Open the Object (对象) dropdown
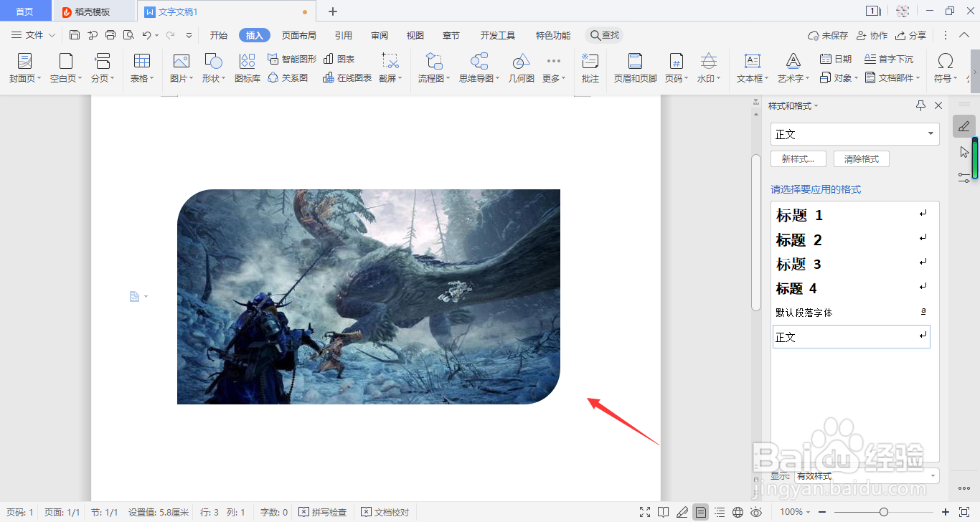Image resolution: width=980 pixels, height=522 pixels. coord(839,77)
